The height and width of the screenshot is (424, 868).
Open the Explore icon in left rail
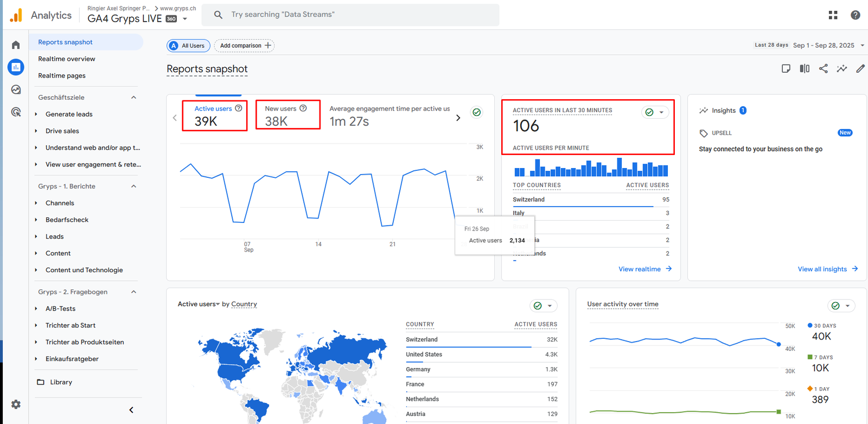[16, 89]
